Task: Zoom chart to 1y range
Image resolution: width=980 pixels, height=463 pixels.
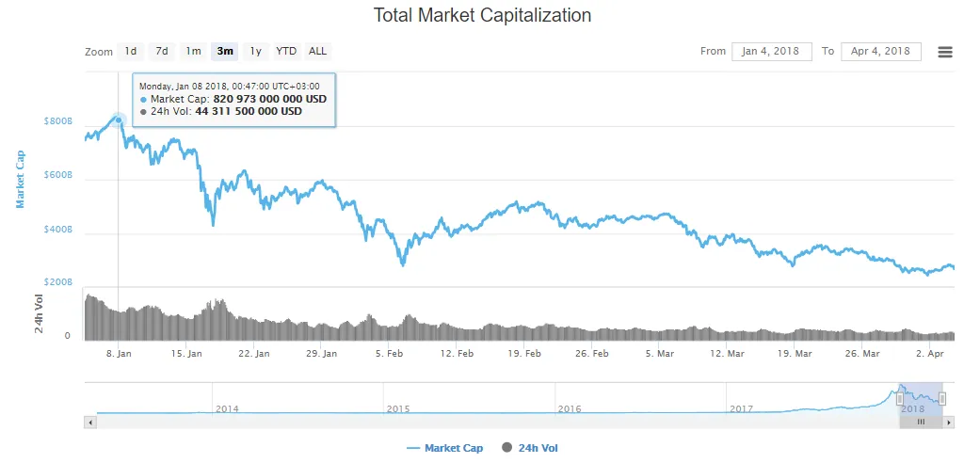Action: coord(256,51)
